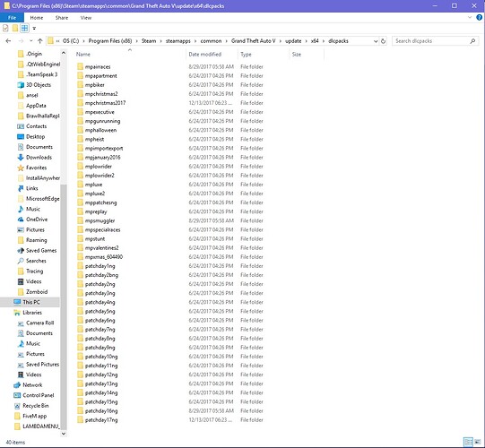The image size is (485, 448).
Task: Switch to Large icons view layout
Action: pos(478,442)
